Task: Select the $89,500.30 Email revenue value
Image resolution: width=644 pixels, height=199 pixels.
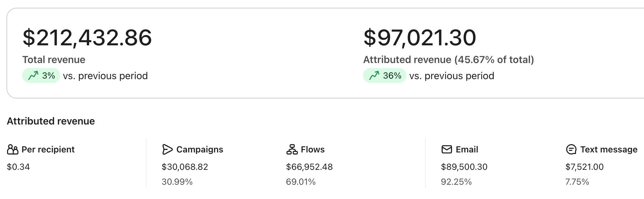Action: (464, 167)
